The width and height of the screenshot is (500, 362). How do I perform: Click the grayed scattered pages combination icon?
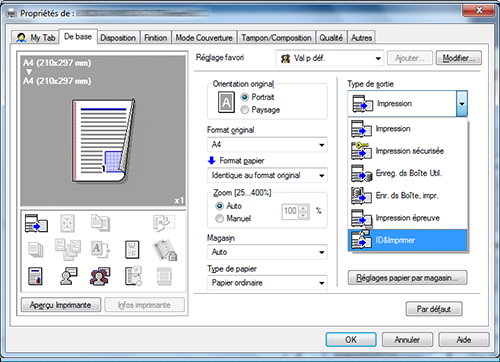click(68, 249)
